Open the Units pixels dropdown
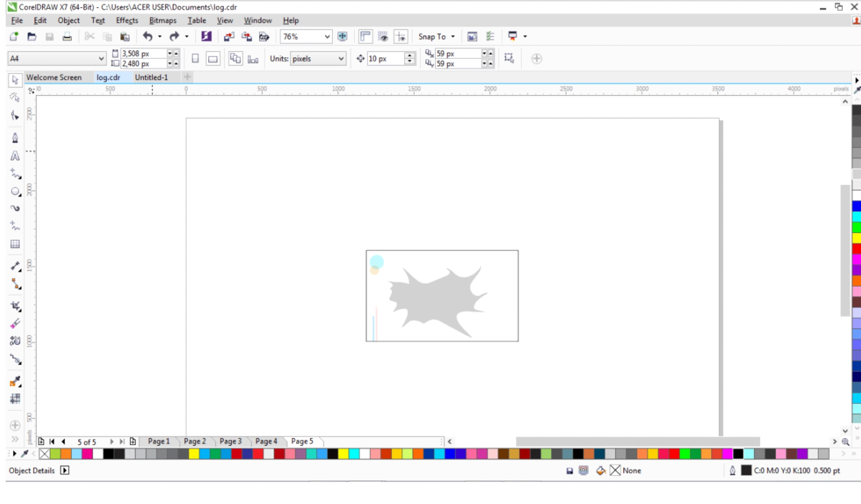Screen dimensions: 861x504 coord(341,58)
